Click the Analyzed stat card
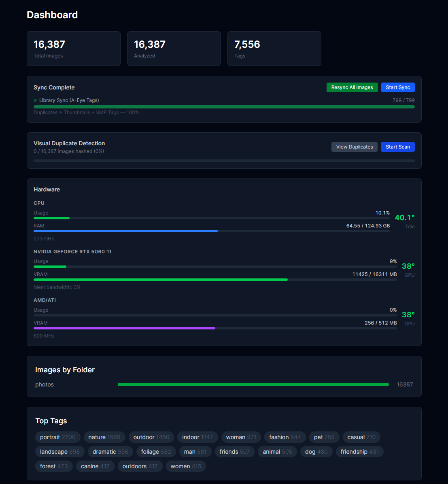448x484 pixels. coord(174,49)
